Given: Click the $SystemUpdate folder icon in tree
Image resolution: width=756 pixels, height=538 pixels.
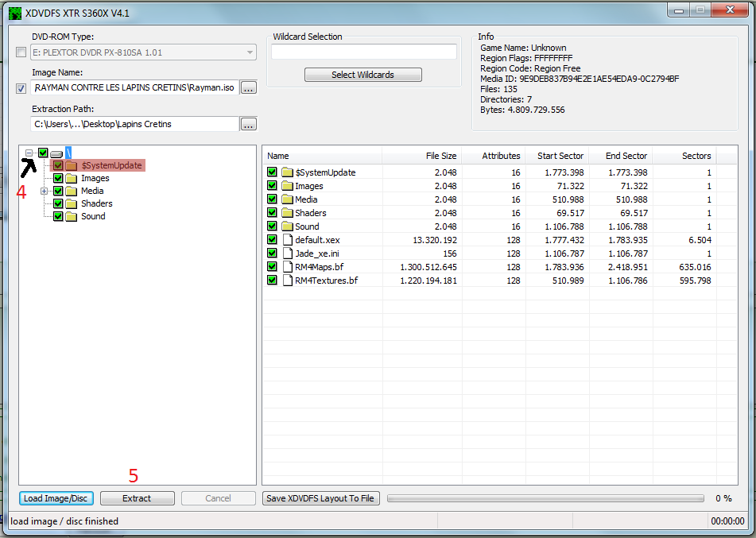Looking at the screenshot, I should 72,165.
